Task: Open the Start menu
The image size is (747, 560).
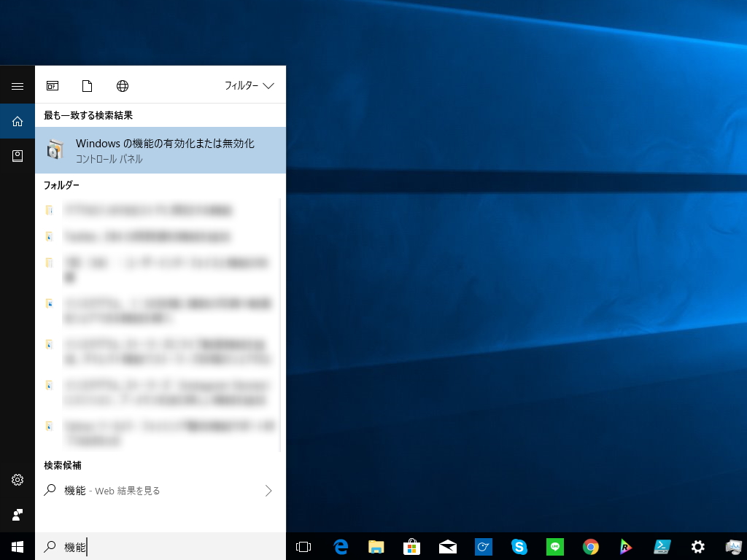Action: [x=17, y=547]
